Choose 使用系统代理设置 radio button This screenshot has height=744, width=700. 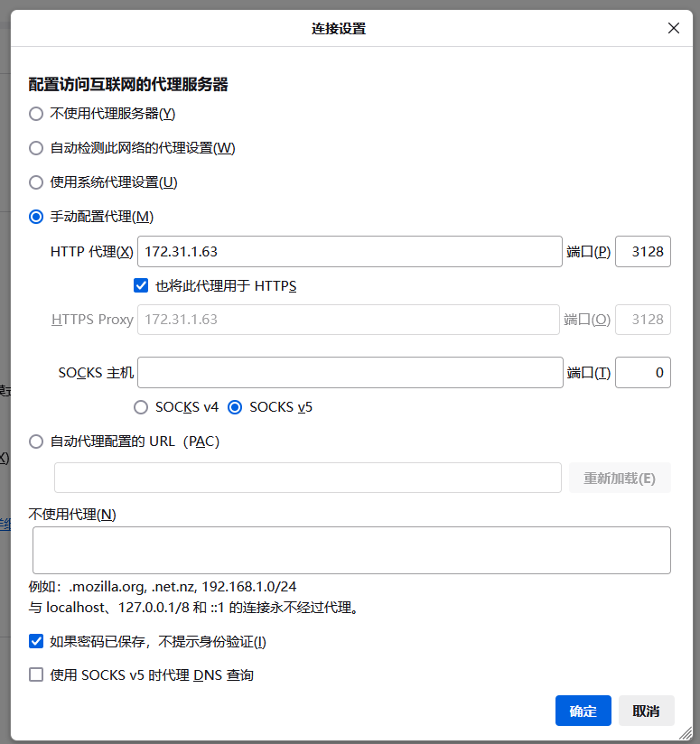[36, 182]
